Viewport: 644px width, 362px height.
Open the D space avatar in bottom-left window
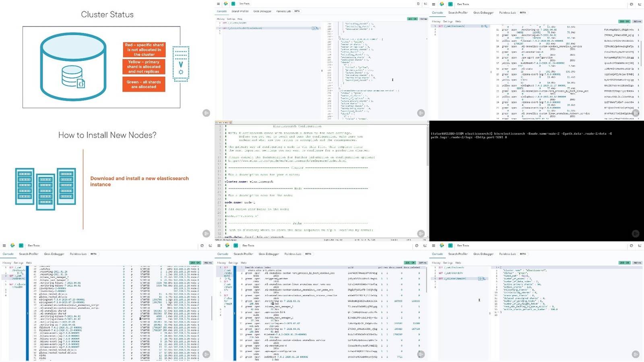coord(21,246)
